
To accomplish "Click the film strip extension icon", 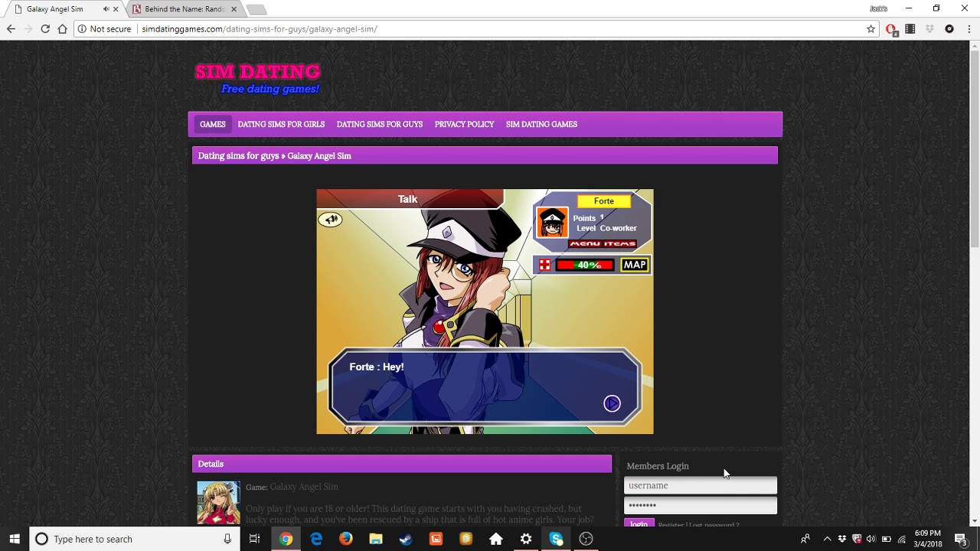I will pos(910,29).
